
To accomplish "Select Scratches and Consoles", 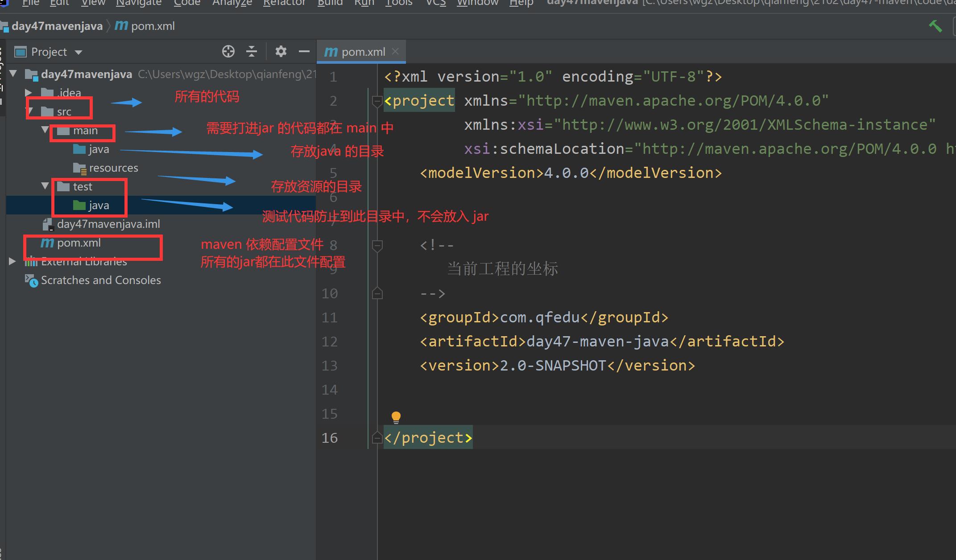I will [101, 280].
